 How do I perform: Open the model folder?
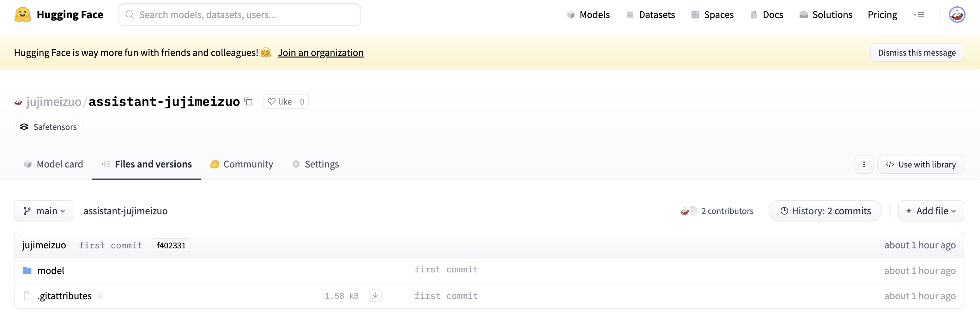click(x=51, y=271)
